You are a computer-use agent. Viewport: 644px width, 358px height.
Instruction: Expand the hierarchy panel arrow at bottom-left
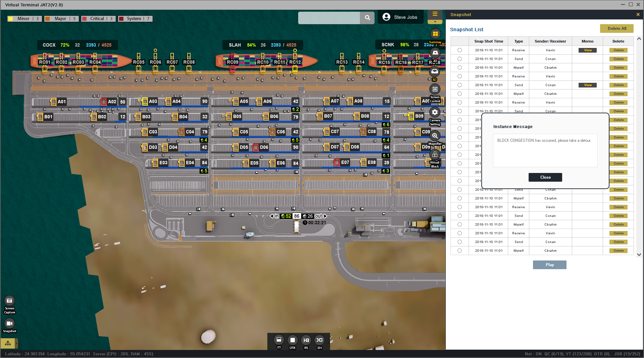coord(16,343)
